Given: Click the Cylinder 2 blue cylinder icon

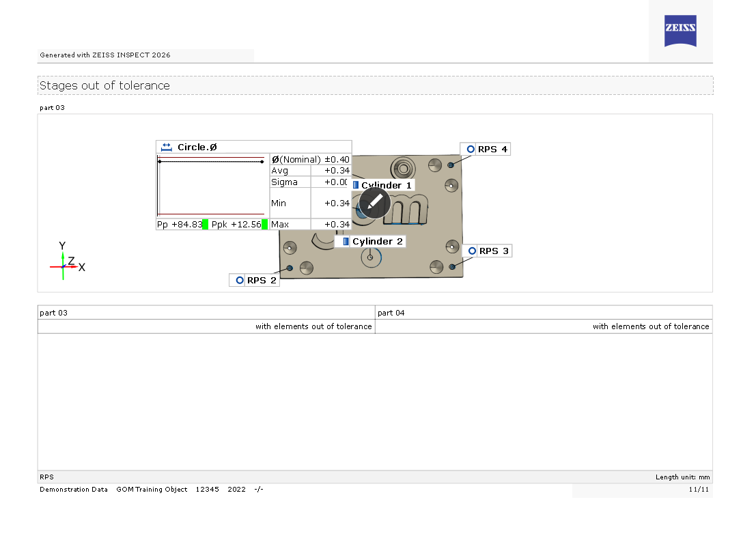Looking at the screenshot, I should tap(346, 241).
